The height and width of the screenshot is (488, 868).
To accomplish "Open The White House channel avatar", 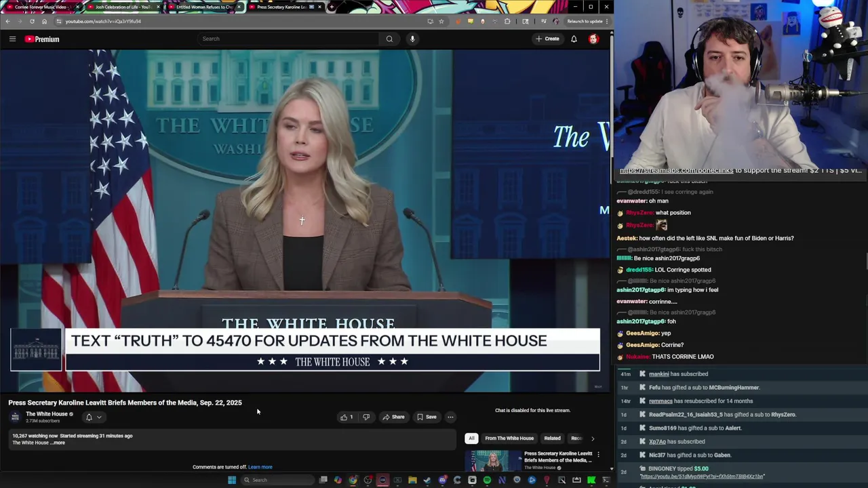I will (15, 417).
